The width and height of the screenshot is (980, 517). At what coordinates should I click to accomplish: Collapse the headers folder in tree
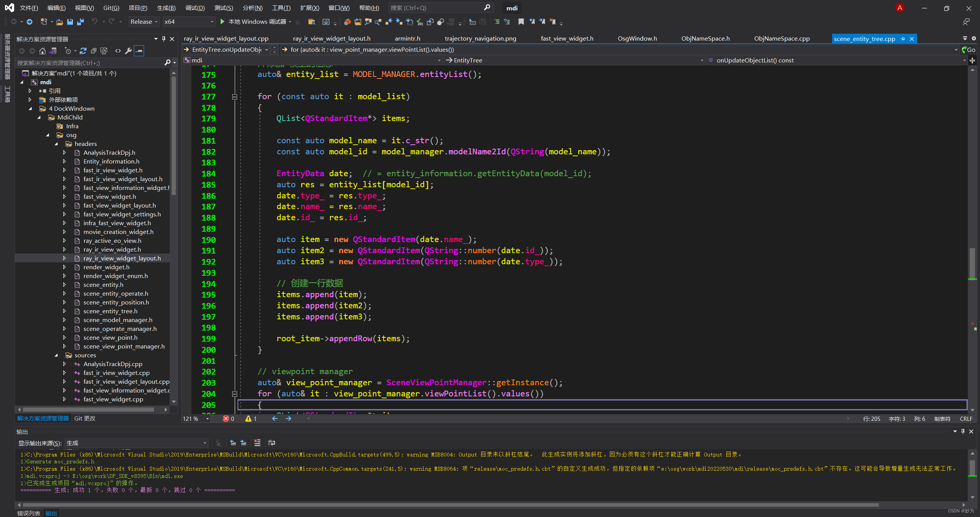click(57, 144)
